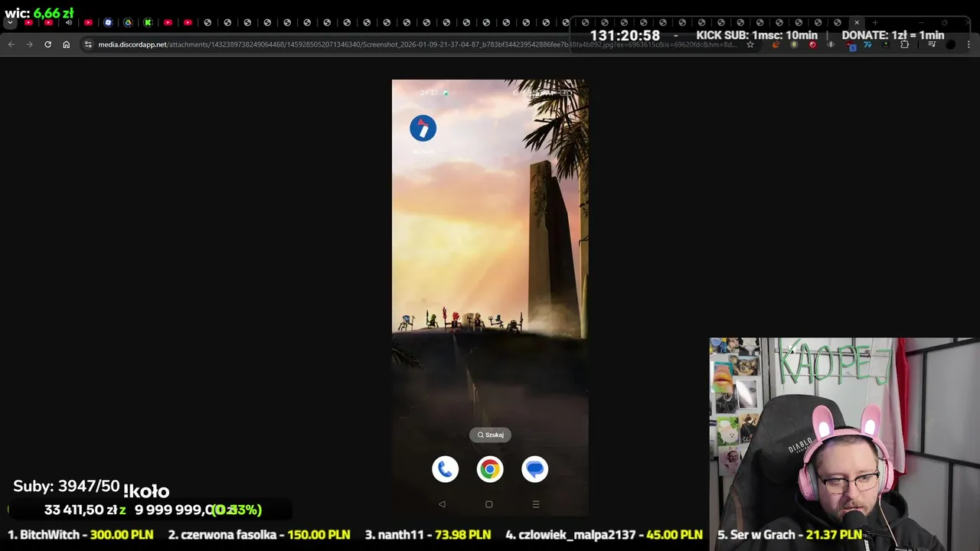Bookmark this page with the star icon
The width and height of the screenshot is (980, 551).
click(750, 44)
